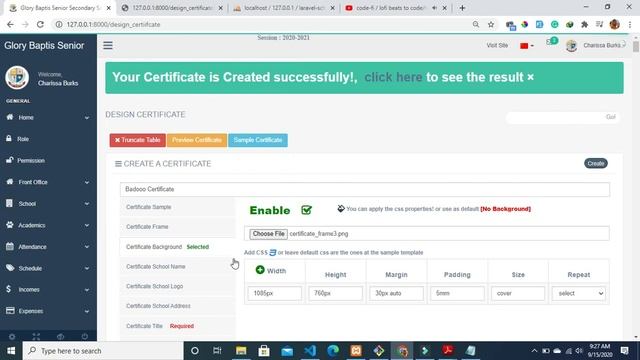Viewport: 640px width, 360px height.
Task: Expand the School menu chevron
Action: 87,204
